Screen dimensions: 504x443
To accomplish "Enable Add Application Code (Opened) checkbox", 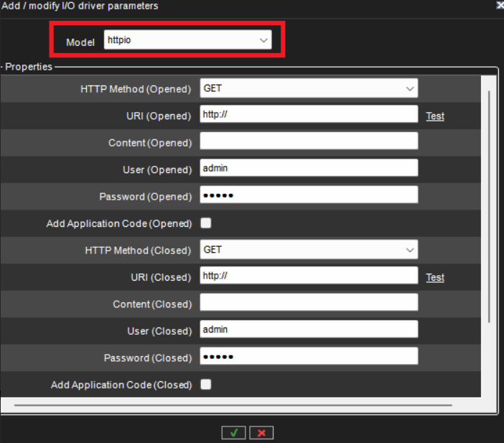I will point(206,223).
